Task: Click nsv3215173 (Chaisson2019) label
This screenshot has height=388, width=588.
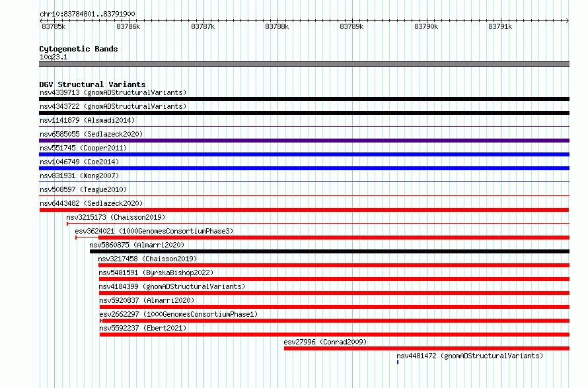Action: (116, 217)
